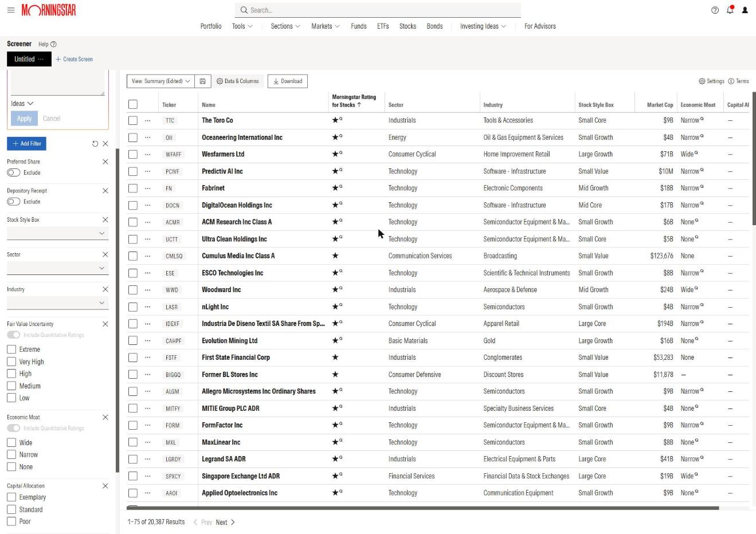Go to Portfolio in the top navigation

(x=211, y=26)
